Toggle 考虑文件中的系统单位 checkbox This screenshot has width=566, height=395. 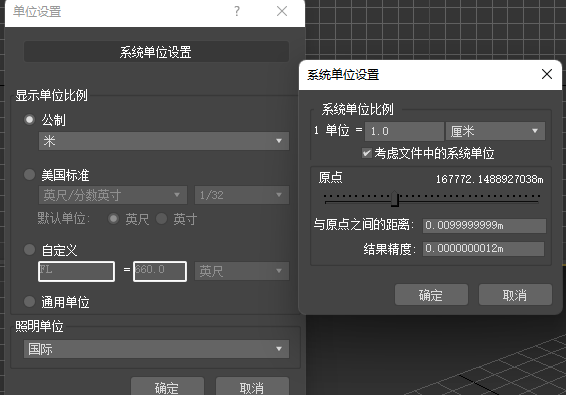pyautogui.click(x=367, y=153)
